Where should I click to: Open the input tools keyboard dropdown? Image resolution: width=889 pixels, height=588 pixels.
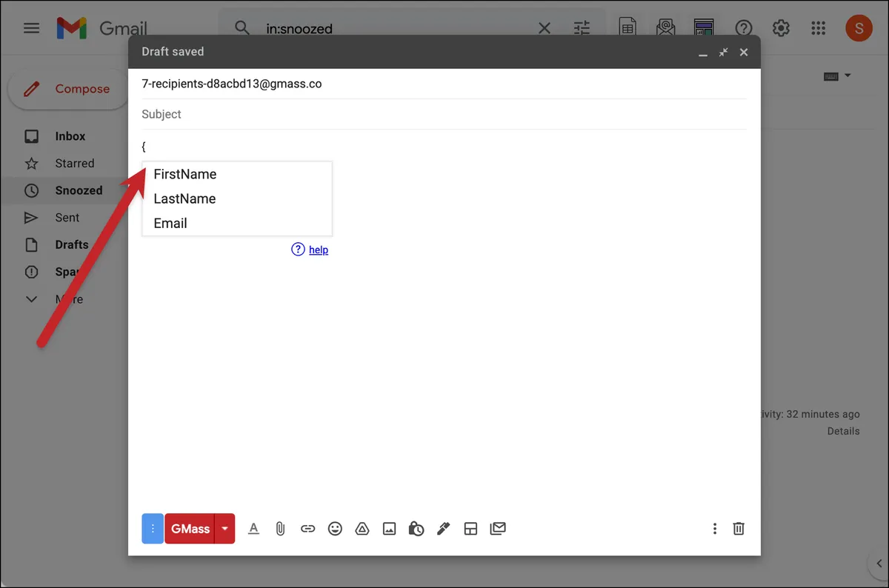point(837,76)
